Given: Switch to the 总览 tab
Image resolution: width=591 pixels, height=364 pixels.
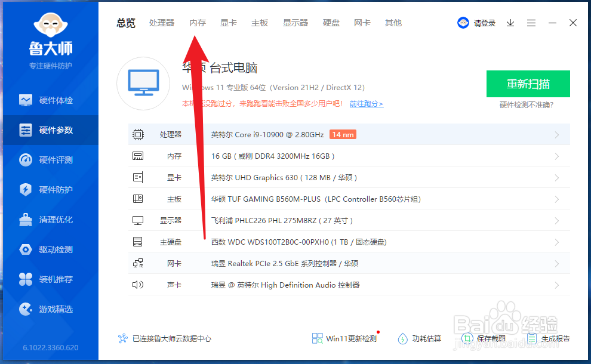Looking at the screenshot, I should coord(126,23).
